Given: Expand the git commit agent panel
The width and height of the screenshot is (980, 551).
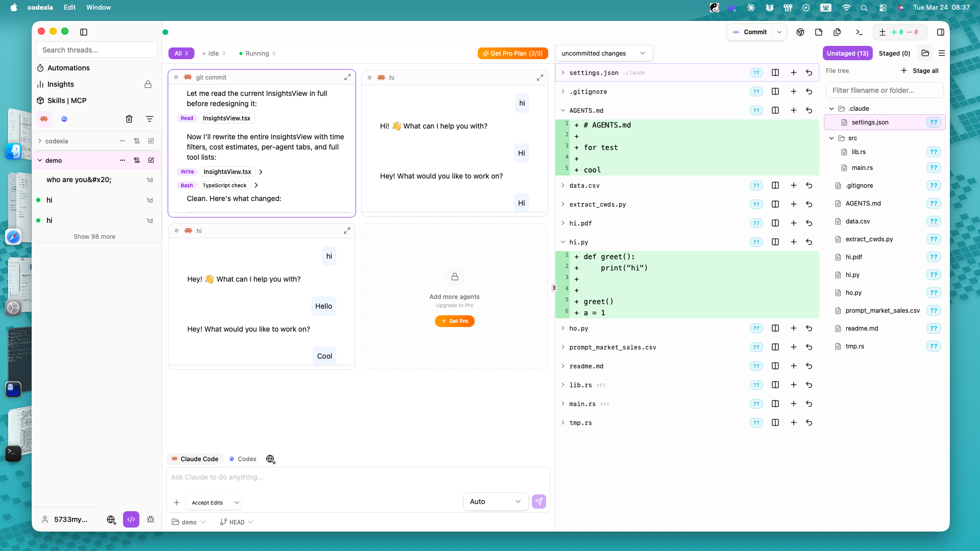Looking at the screenshot, I should pos(347,77).
